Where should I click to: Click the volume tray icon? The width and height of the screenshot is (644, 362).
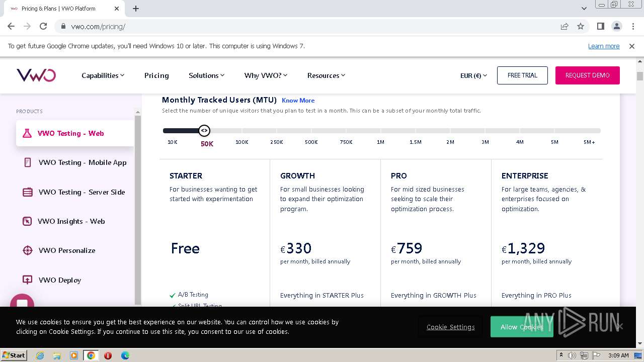tap(572, 355)
